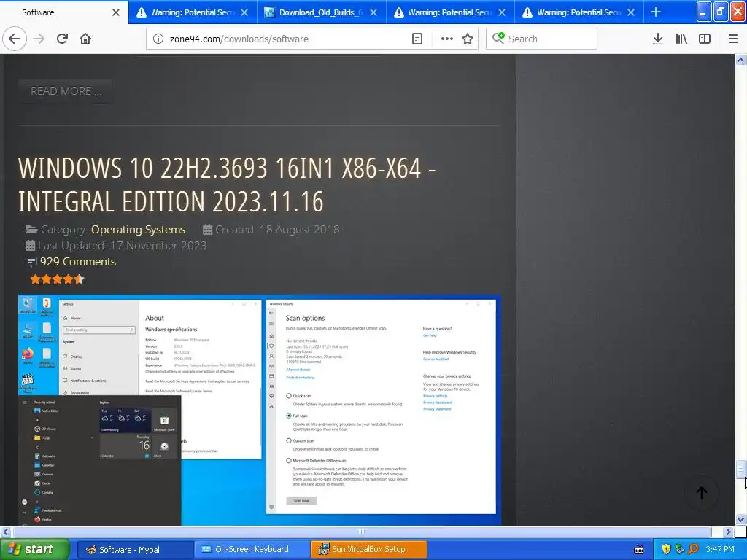Close the Download_Old_Builds tab
Screen dimensions: 747x560
[373, 12]
